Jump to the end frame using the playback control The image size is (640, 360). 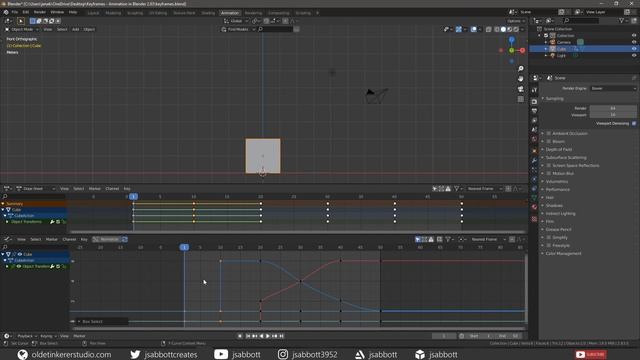[282, 336]
